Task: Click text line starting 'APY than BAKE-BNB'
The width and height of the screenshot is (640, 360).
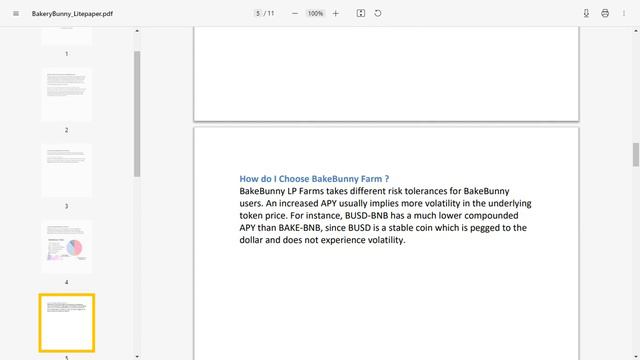Action: point(383,228)
